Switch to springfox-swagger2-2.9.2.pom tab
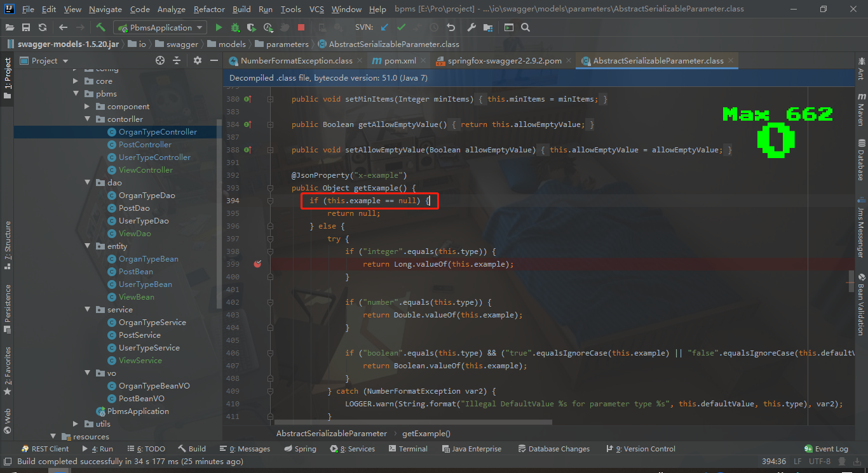 point(505,61)
